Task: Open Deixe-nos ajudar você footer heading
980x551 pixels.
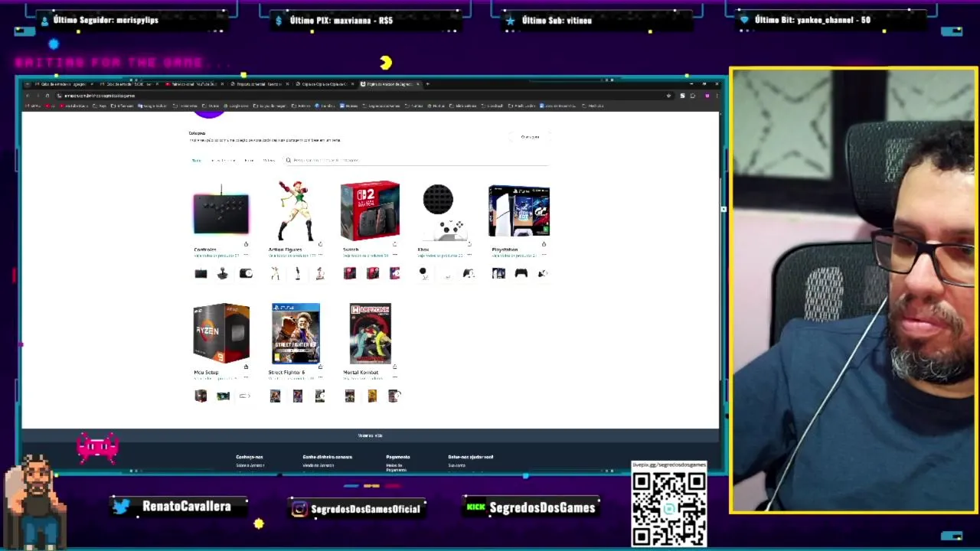Action: point(471,457)
